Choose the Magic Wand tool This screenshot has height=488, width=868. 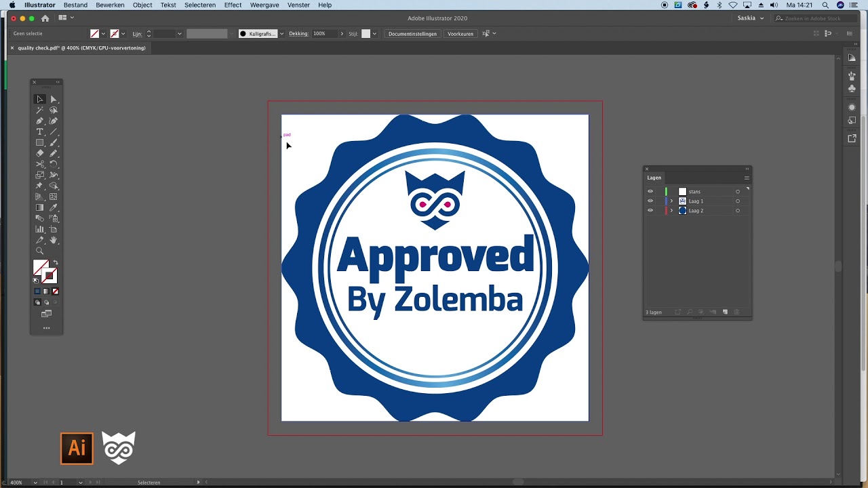[x=40, y=110]
